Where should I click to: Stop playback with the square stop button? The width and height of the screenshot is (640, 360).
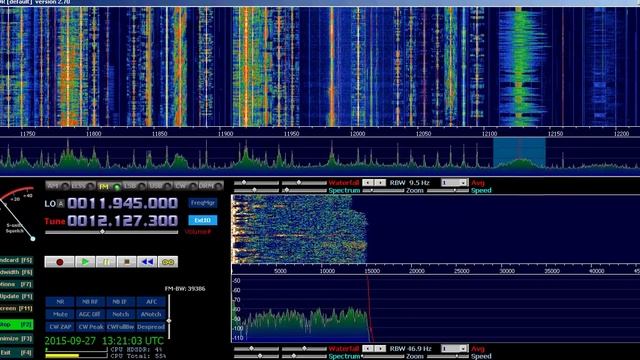click(x=127, y=262)
